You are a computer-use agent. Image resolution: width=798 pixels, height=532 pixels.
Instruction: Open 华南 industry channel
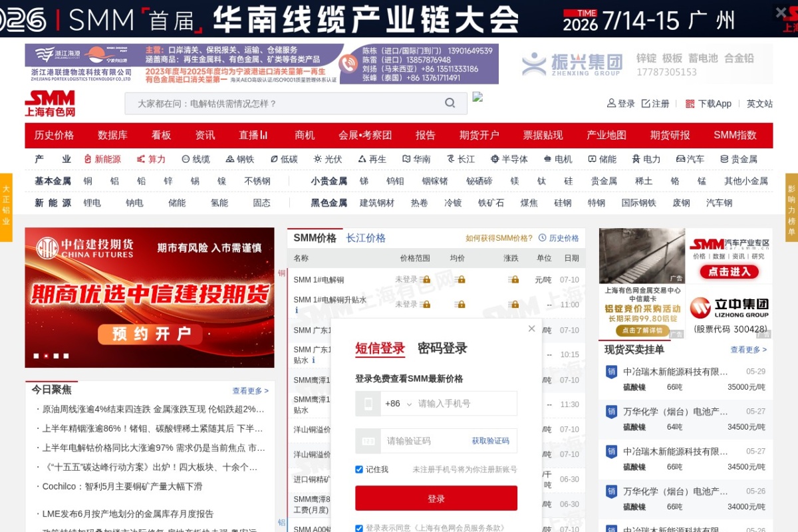point(416,159)
